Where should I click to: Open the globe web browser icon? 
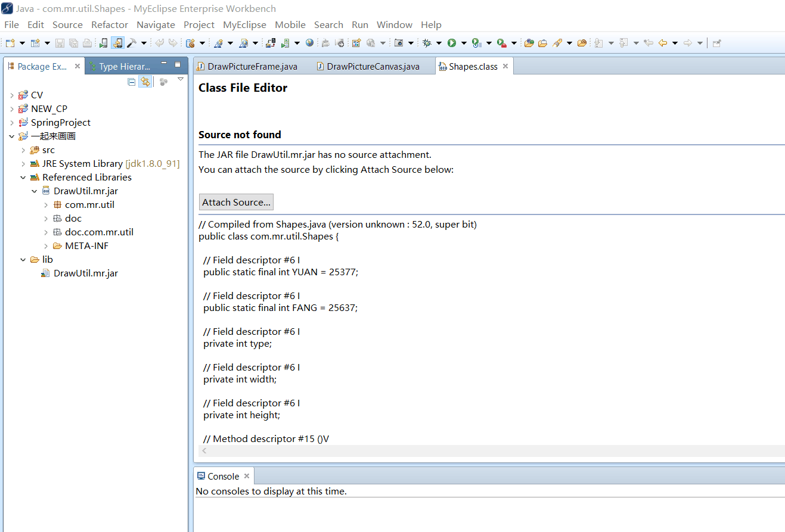point(309,43)
